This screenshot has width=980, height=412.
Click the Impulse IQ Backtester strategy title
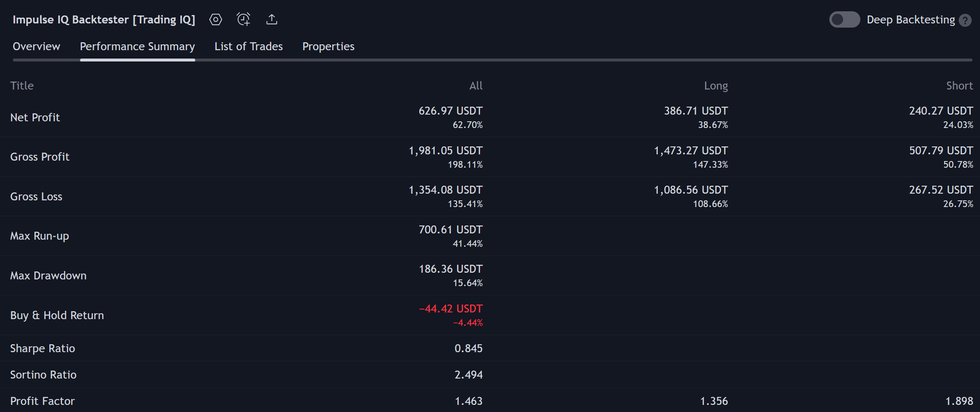(x=104, y=20)
